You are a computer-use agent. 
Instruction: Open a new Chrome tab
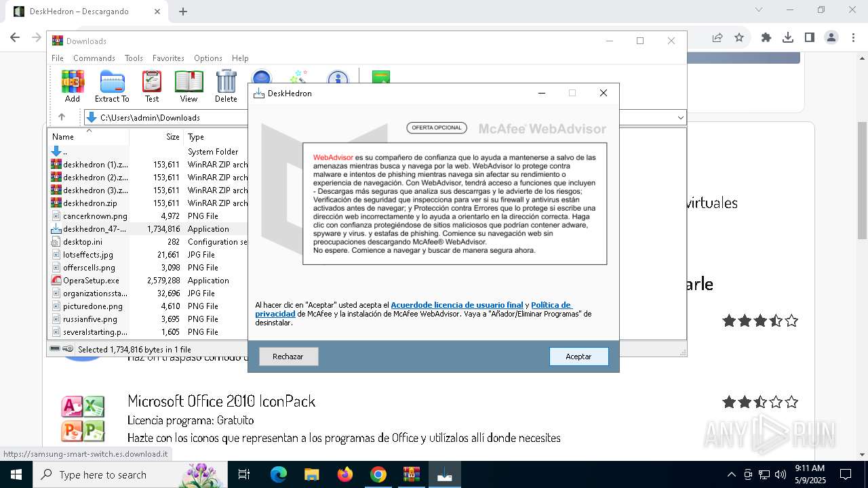183,12
